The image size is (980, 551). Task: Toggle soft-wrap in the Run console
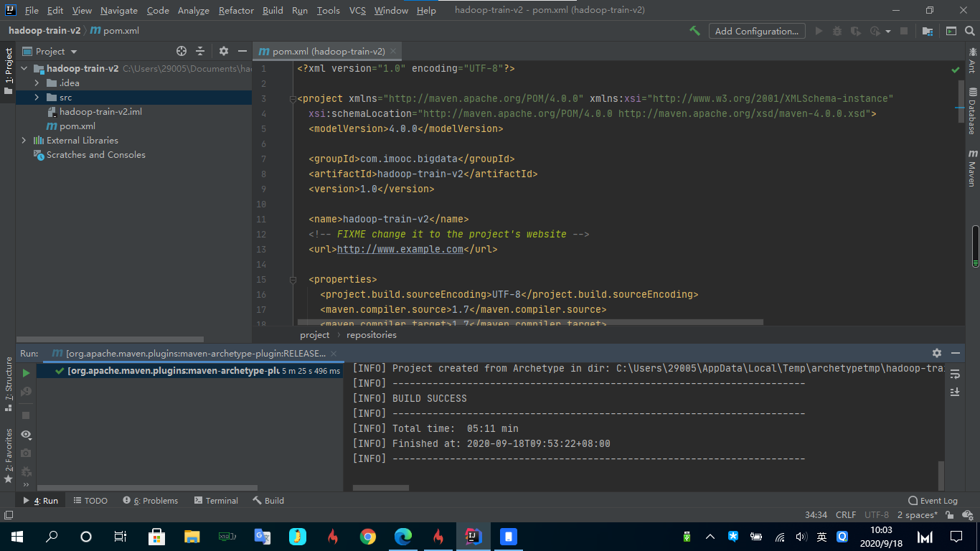[x=955, y=374]
